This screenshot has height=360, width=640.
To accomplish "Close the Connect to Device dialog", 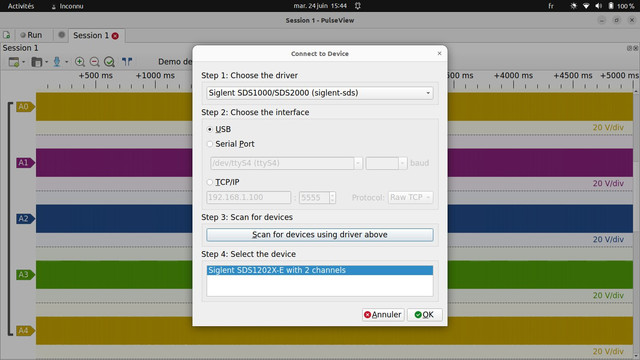I will click(x=439, y=53).
